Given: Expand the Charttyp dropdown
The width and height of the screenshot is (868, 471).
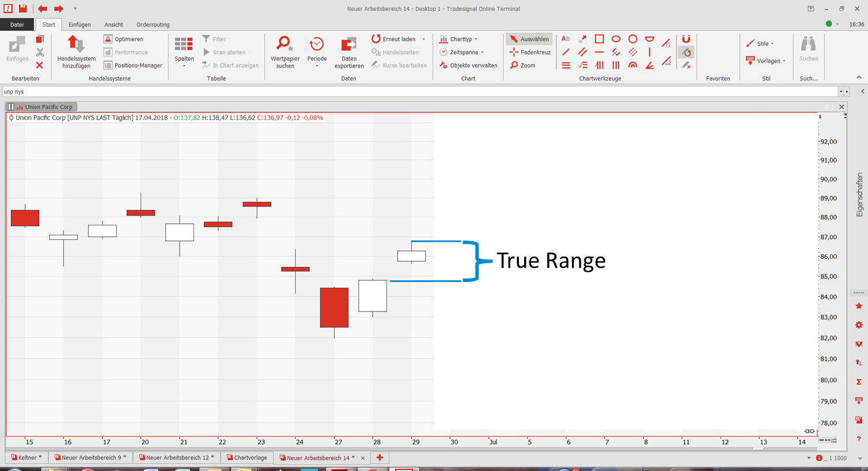Looking at the screenshot, I should [x=459, y=39].
